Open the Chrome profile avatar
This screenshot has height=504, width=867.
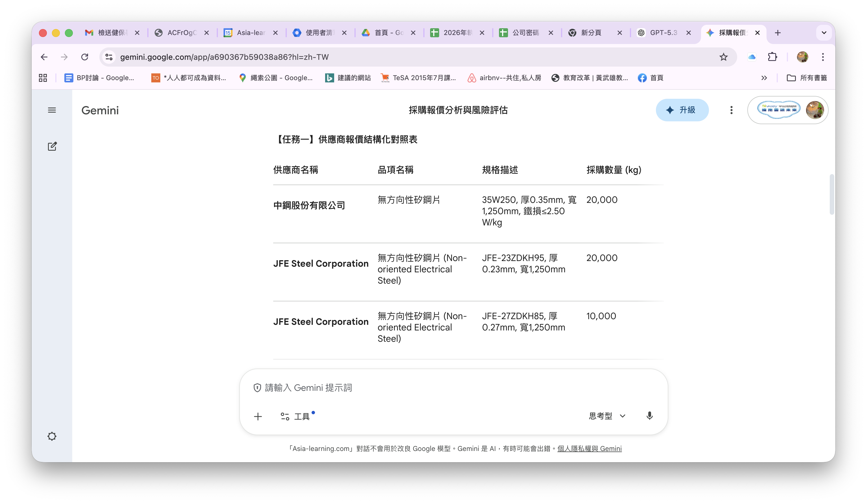point(802,57)
